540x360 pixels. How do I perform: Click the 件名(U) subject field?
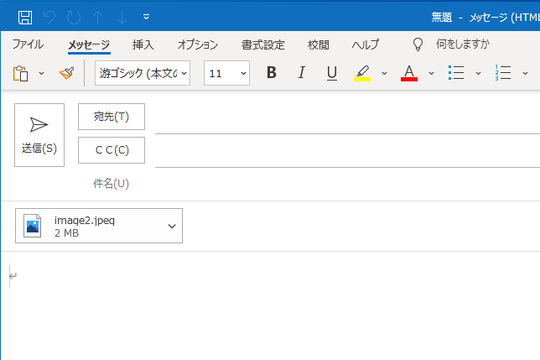point(347,184)
